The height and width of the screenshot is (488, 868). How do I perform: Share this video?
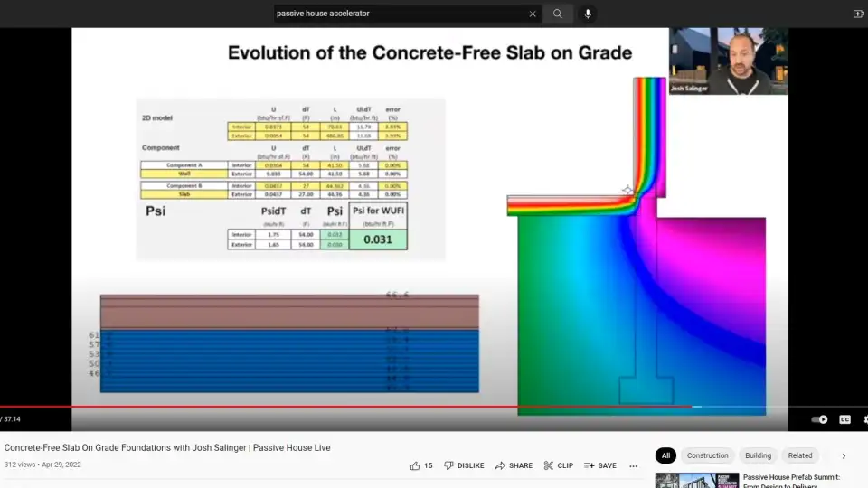[x=514, y=466]
